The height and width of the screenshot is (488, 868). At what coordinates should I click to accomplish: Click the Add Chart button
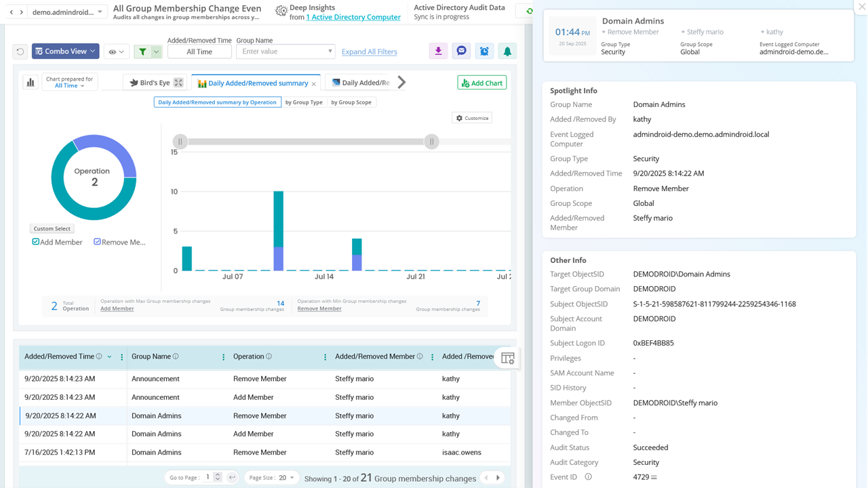click(481, 82)
